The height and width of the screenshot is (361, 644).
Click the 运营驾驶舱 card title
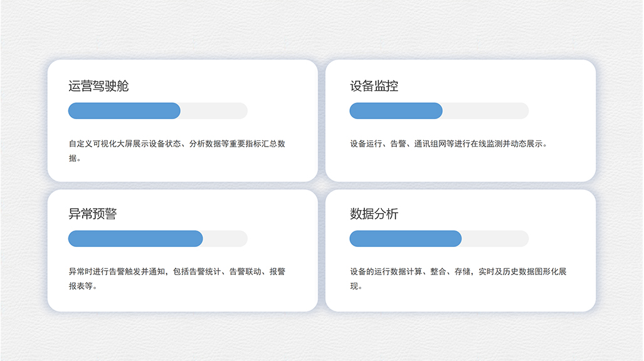click(98, 86)
